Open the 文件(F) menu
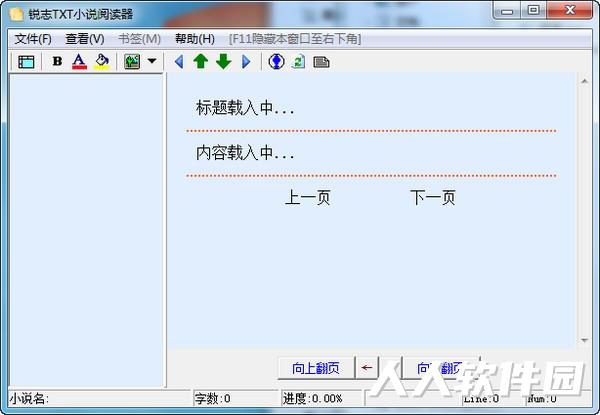 click(x=33, y=39)
